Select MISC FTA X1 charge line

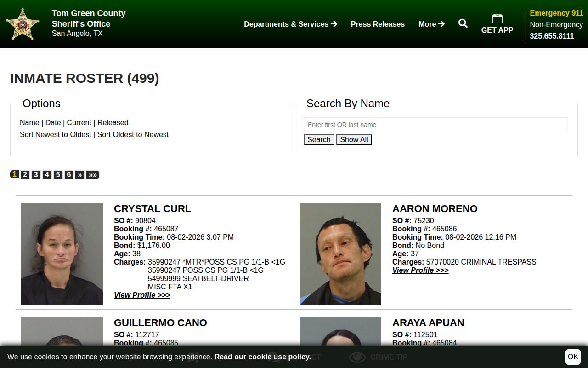170,287
